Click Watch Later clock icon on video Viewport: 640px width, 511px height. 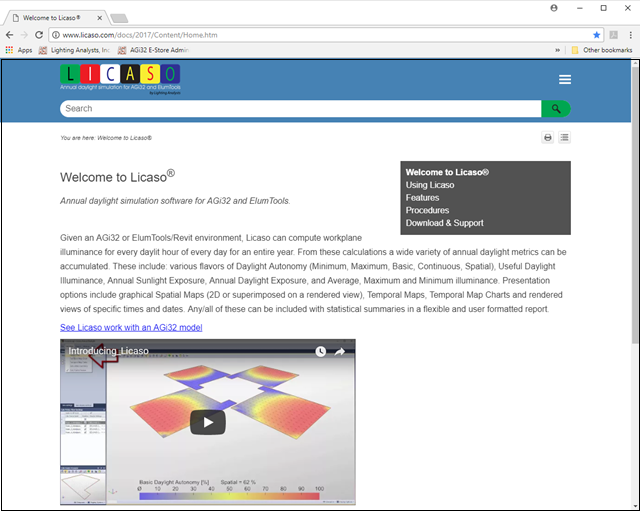click(x=321, y=352)
